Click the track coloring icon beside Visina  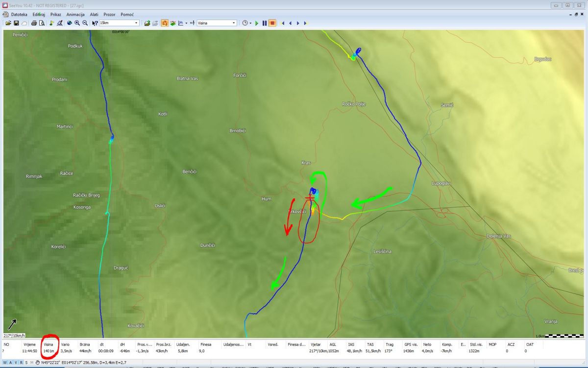coord(193,23)
